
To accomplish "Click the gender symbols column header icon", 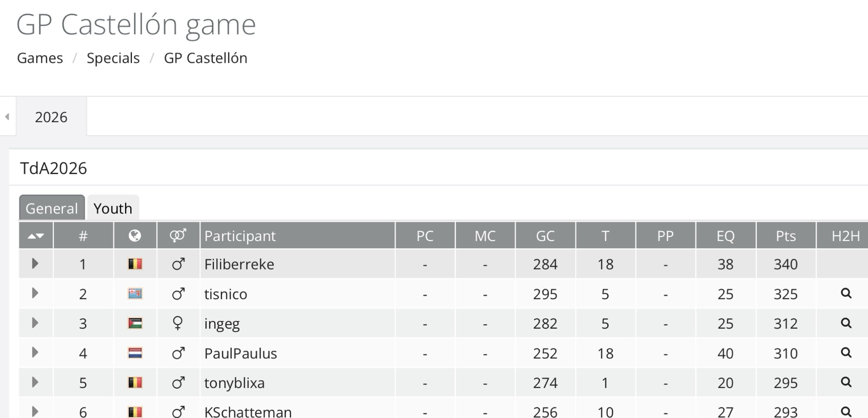I will tap(178, 236).
